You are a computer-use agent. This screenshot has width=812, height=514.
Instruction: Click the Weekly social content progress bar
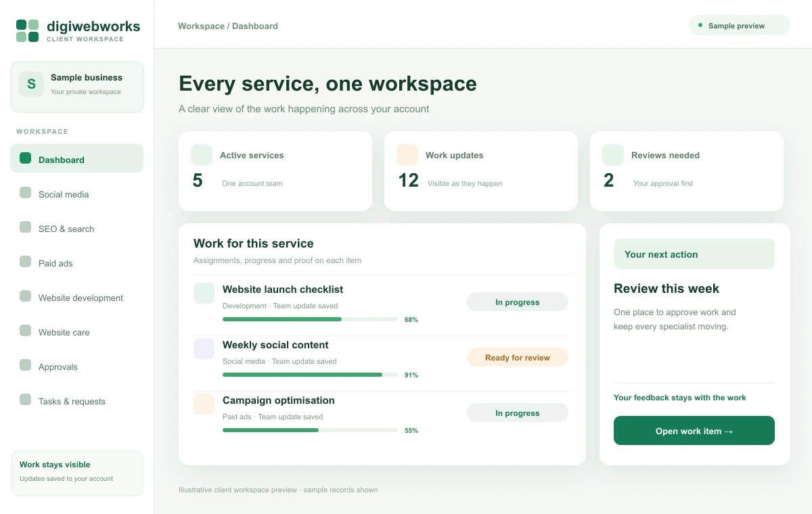tap(310, 375)
